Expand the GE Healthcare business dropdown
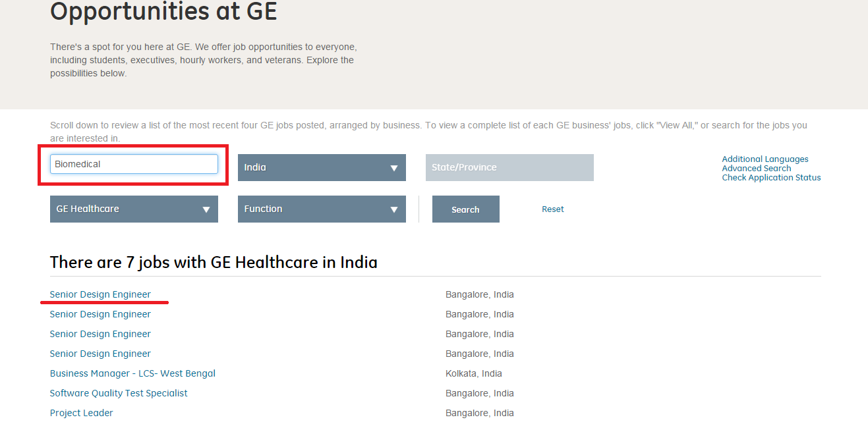This screenshot has height=430, width=868. click(134, 209)
